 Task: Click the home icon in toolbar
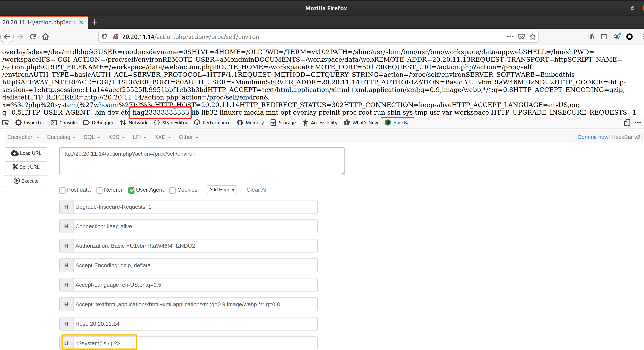[45, 37]
